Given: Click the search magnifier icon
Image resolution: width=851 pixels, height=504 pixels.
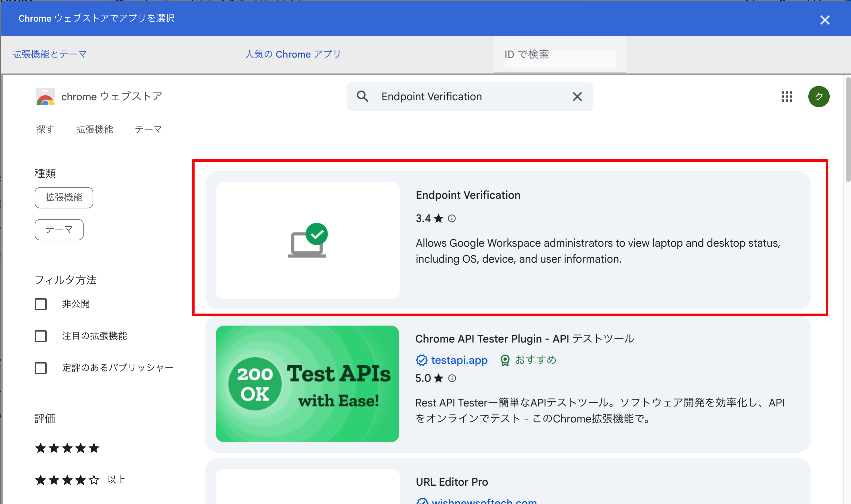Looking at the screenshot, I should [363, 97].
